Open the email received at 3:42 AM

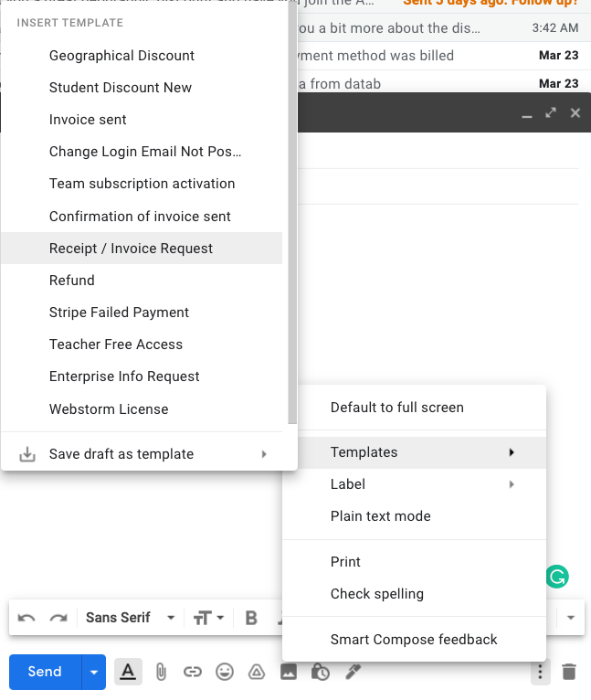click(444, 28)
